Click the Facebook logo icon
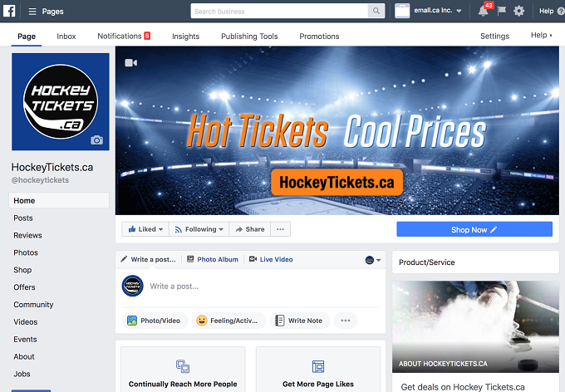Image resolution: width=565 pixels, height=392 pixels. click(9, 11)
